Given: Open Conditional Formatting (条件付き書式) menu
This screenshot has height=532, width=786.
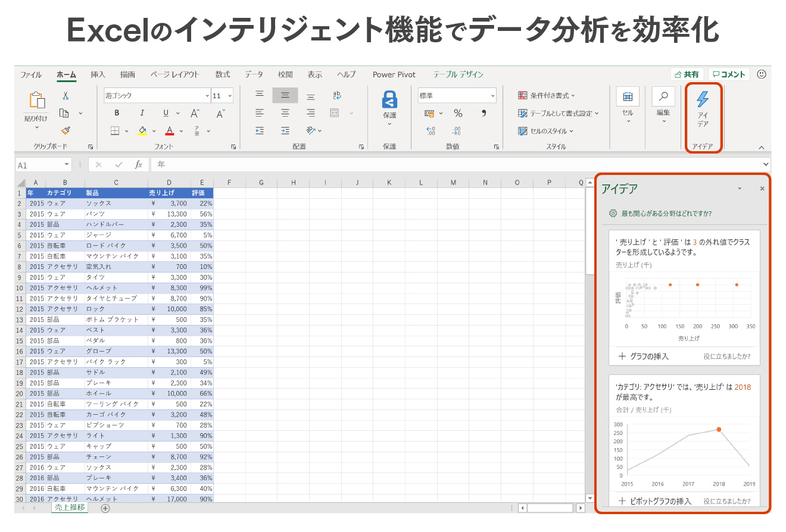Looking at the screenshot, I should click(547, 95).
